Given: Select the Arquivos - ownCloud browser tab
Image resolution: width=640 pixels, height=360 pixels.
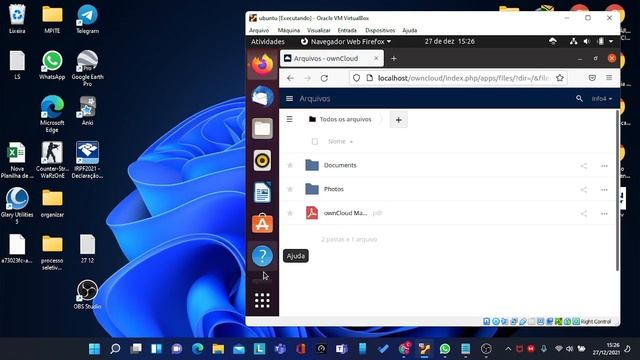Looking at the screenshot, I should tap(331, 59).
